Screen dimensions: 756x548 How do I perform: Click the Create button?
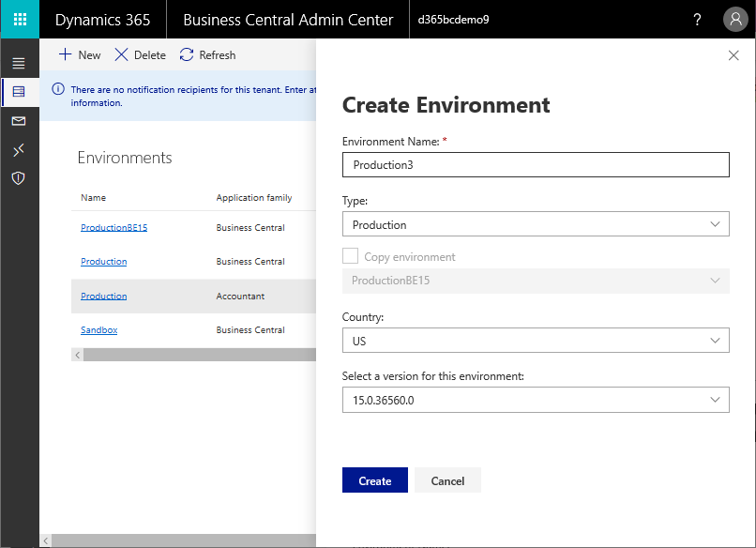(375, 480)
